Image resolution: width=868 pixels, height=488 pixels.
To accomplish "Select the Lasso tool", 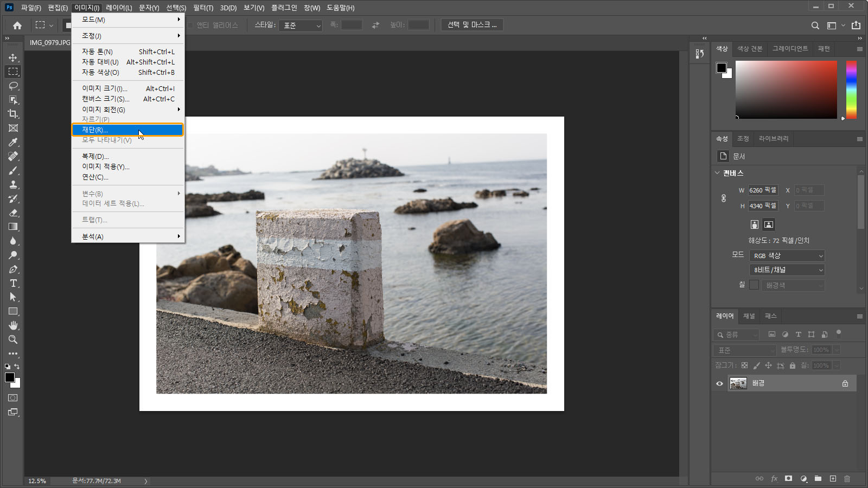I will (13, 86).
